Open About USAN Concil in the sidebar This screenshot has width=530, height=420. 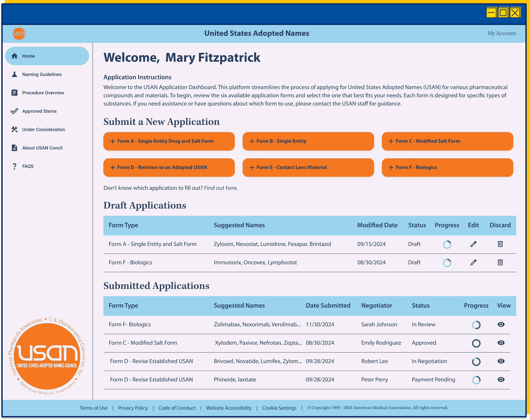point(47,148)
